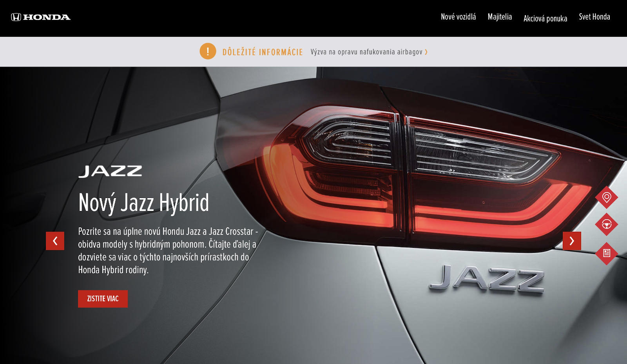Click the DÔLEŽITÉ INFORMÁCIE label
Image resolution: width=627 pixels, height=364 pixels.
pyautogui.click(x=263, y=52)
